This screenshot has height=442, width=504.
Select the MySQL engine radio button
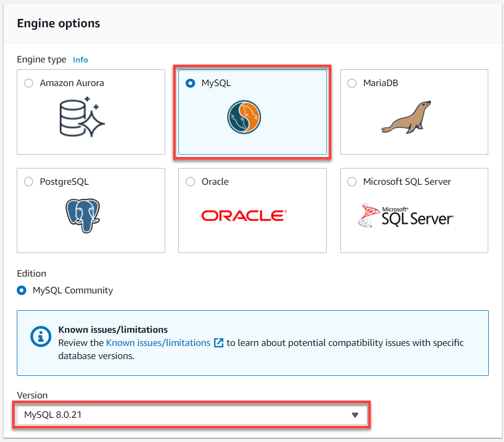point(190,83)
